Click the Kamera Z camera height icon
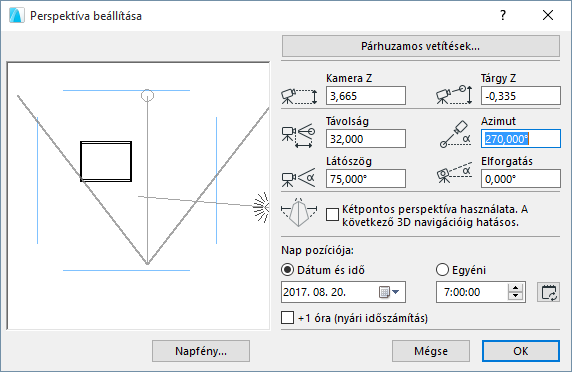The image size is (572, 372). click(299, 96)
